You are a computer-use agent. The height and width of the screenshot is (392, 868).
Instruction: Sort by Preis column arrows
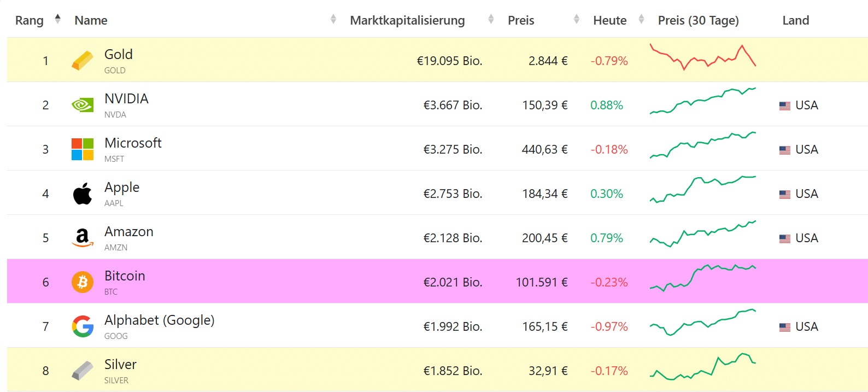pos(577,20)
